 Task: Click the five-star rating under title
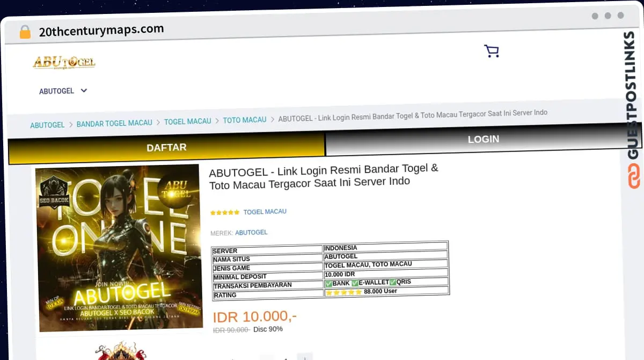(225, 213)
